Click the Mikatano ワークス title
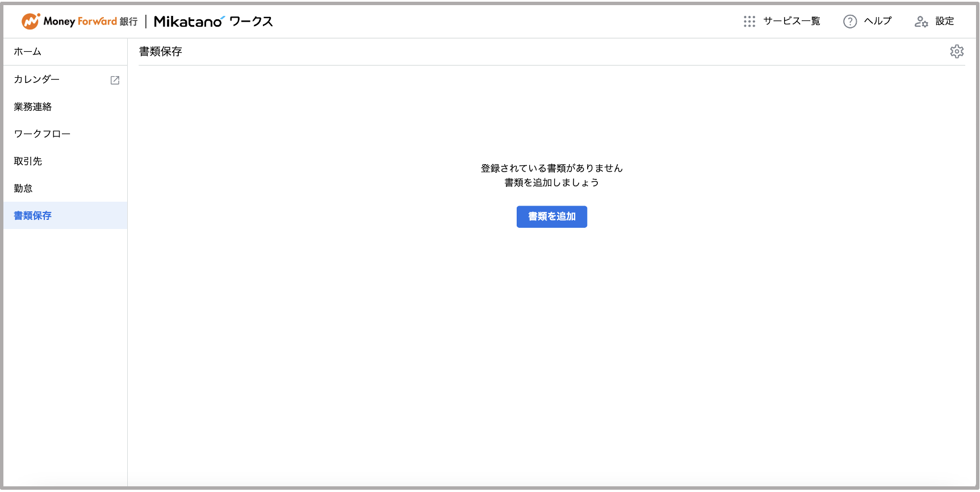This screenshot has width=980, height=492. point(213,22)
